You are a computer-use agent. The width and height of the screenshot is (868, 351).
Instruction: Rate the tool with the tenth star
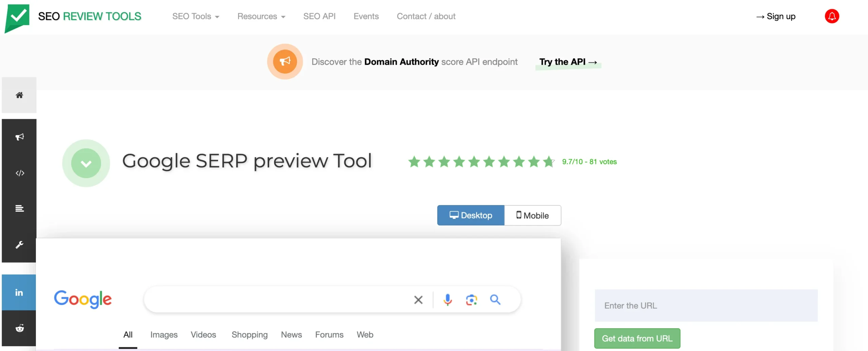point(549,162)
